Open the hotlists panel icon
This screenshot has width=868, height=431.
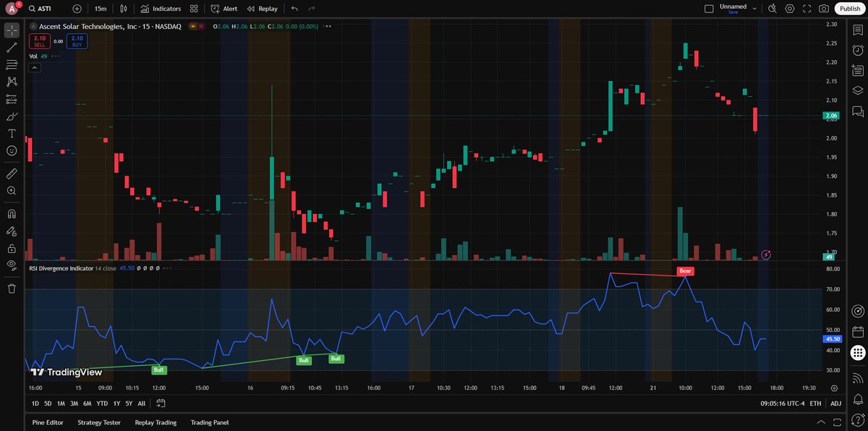(857, 71)
